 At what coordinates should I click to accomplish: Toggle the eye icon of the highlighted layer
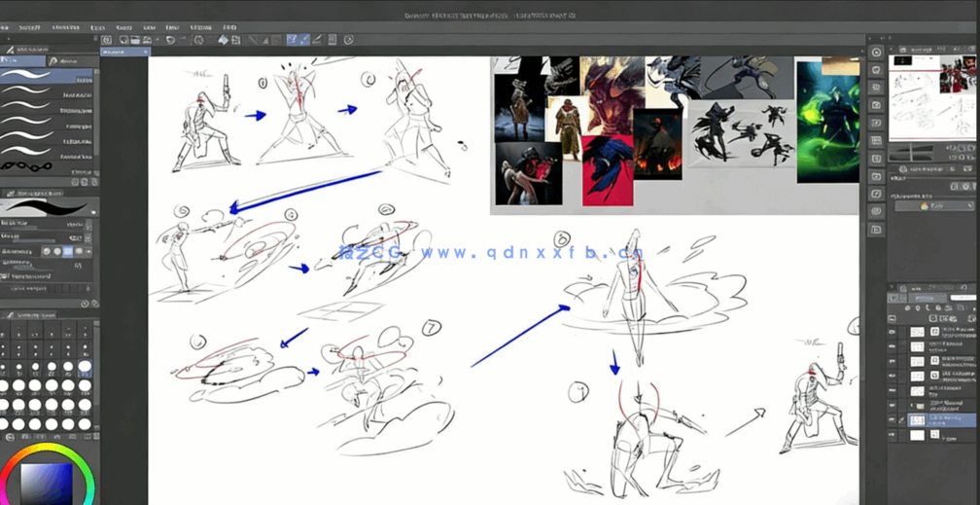tap(892, 420)
